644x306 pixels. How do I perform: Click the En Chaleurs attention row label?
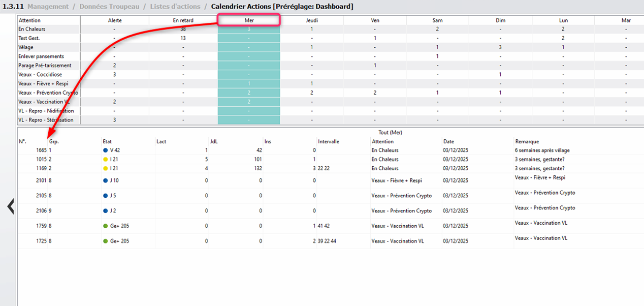31,29
